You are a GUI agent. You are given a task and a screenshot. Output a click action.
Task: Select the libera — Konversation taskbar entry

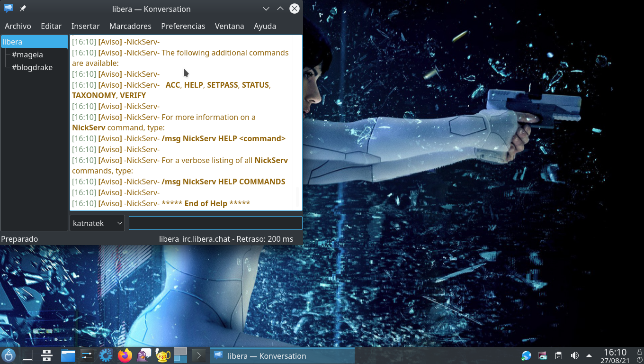[282, 355]
